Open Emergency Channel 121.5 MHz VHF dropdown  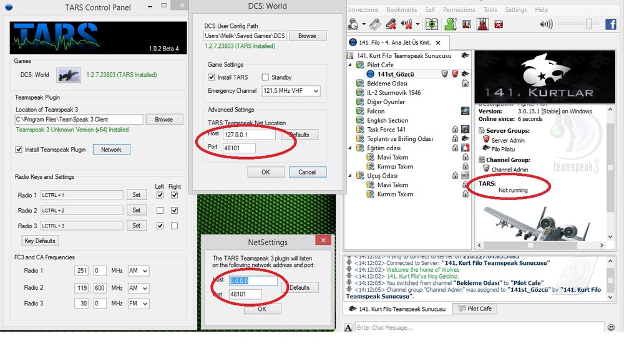[x=291, y=90]
